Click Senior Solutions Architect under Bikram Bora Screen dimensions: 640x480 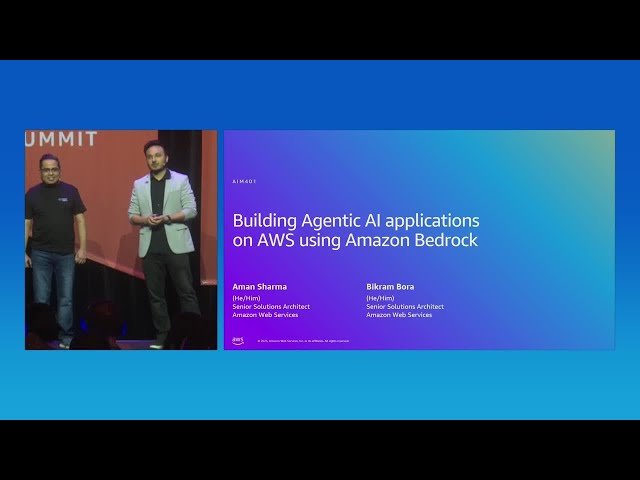[x=405, y=306]
